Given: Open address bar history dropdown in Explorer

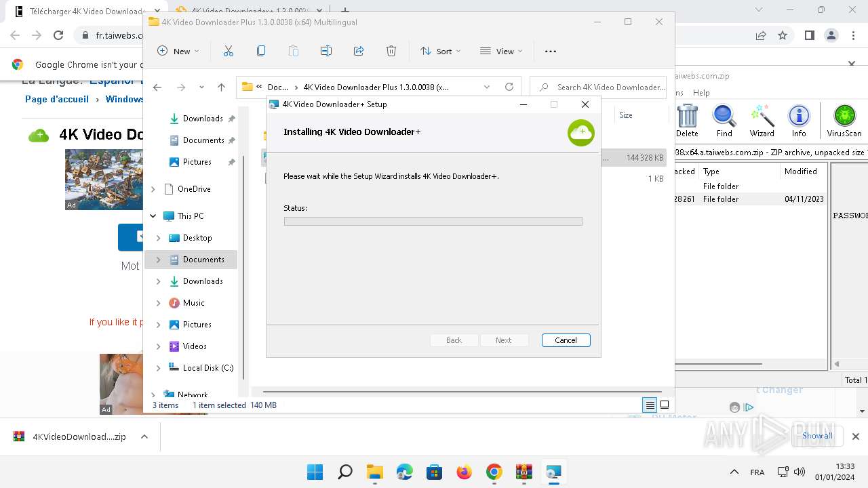Looking at the screenshot, I should click(x=486, y=87).
